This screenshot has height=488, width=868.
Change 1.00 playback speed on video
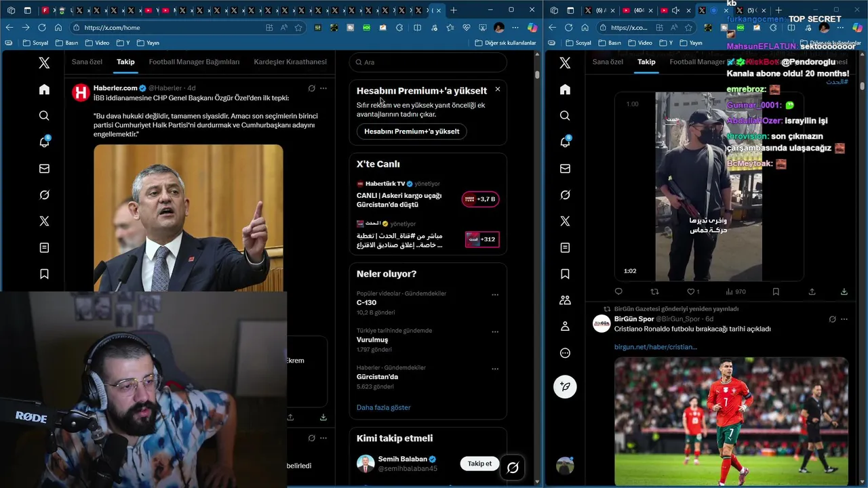click(632, 104)
